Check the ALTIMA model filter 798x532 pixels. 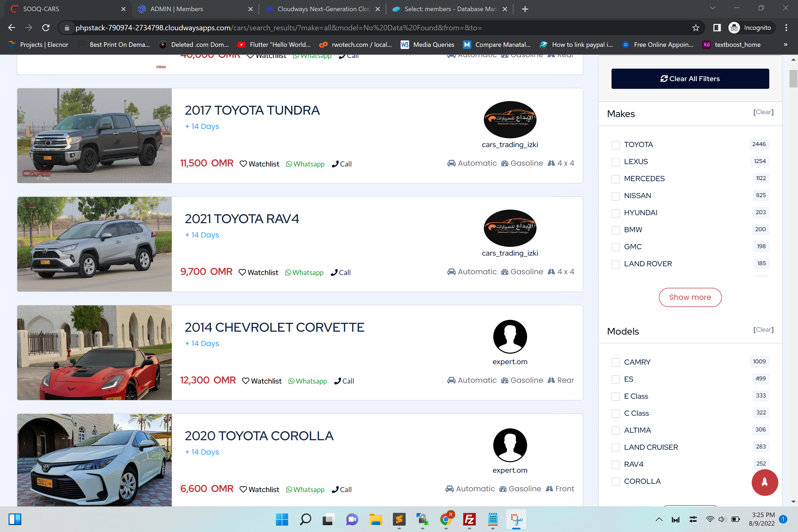(616, 431)
